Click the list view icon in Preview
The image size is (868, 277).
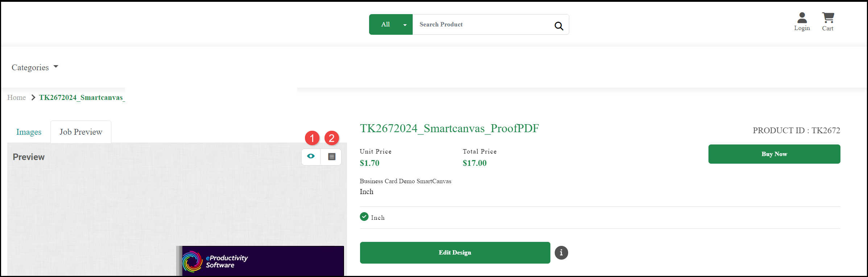(x=331, y=156)
